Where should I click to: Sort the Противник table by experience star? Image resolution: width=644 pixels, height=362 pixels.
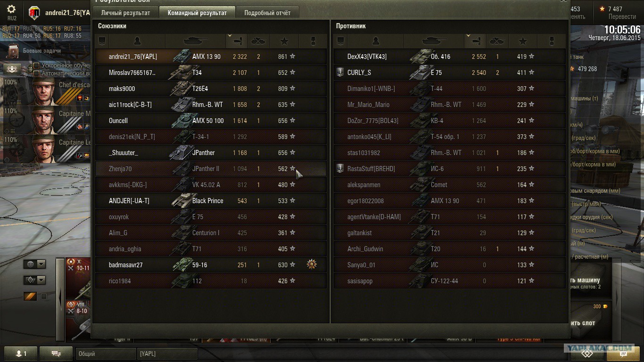pos(523,41)
